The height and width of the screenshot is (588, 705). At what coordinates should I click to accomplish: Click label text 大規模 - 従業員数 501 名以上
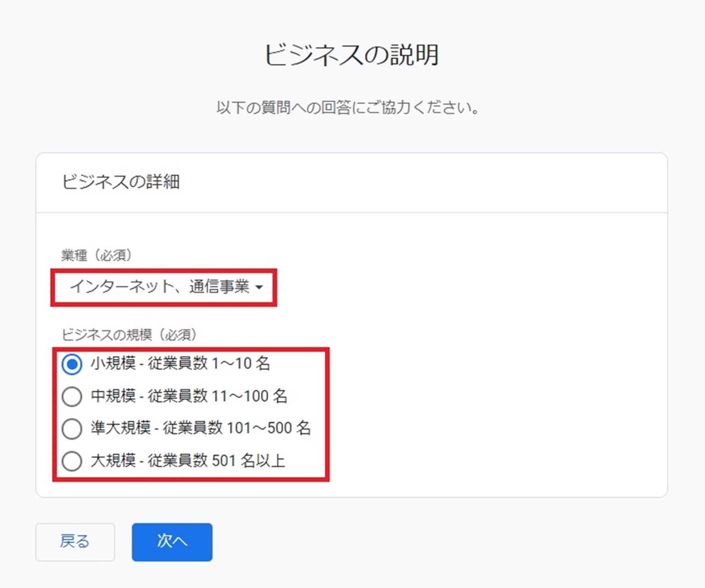188,461
